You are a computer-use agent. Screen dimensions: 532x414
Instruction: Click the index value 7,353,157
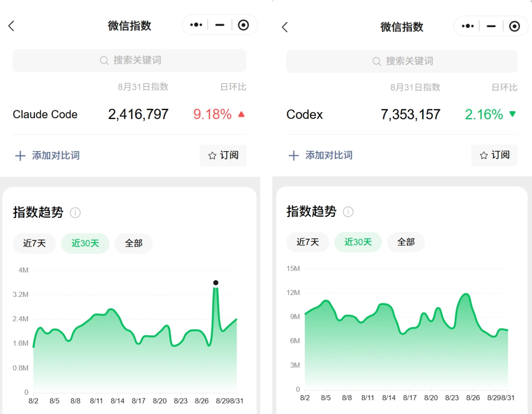pos(410,114)
